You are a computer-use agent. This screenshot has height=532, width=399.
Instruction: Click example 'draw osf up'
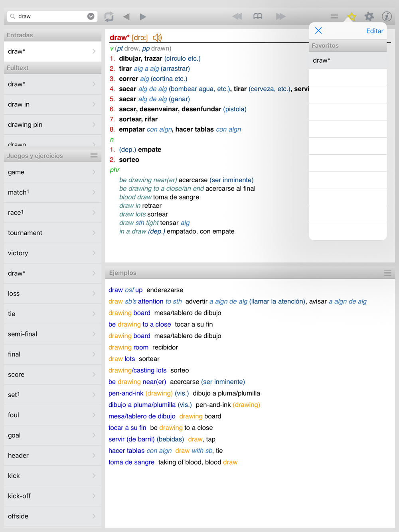click(125, 290)
